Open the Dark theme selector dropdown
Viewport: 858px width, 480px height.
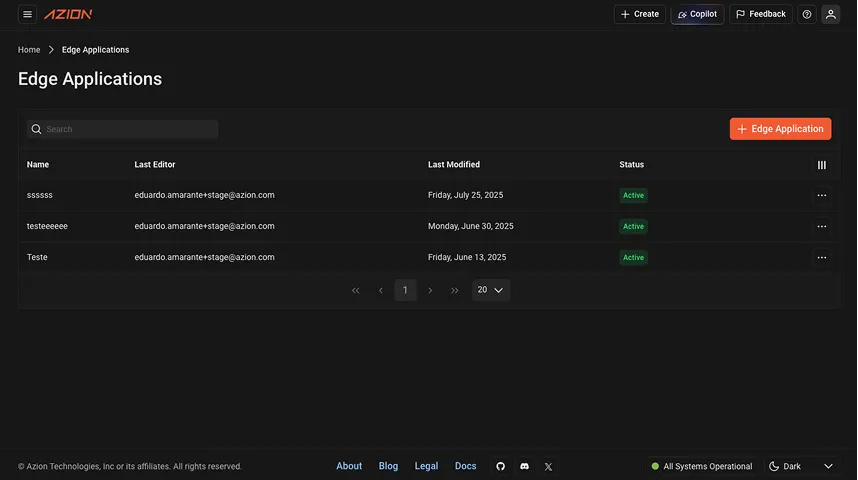801,466
